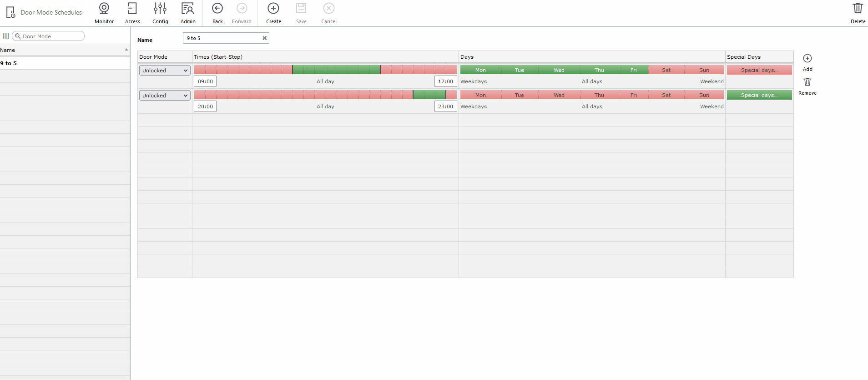Create a new door mode schedule
This screenshot has width=868, height=380.
pyautogui.click(x=273, y=13)
